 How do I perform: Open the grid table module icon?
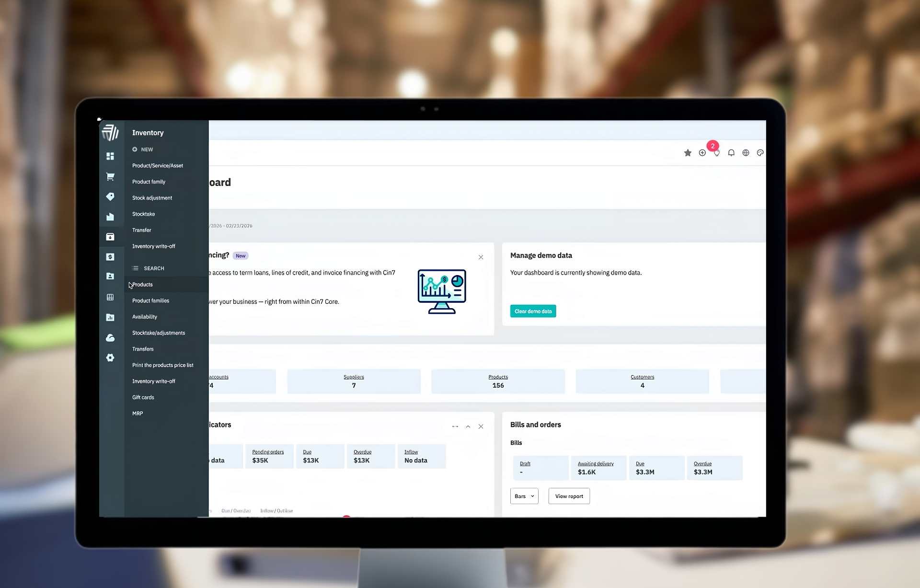[x=110, y=297]
